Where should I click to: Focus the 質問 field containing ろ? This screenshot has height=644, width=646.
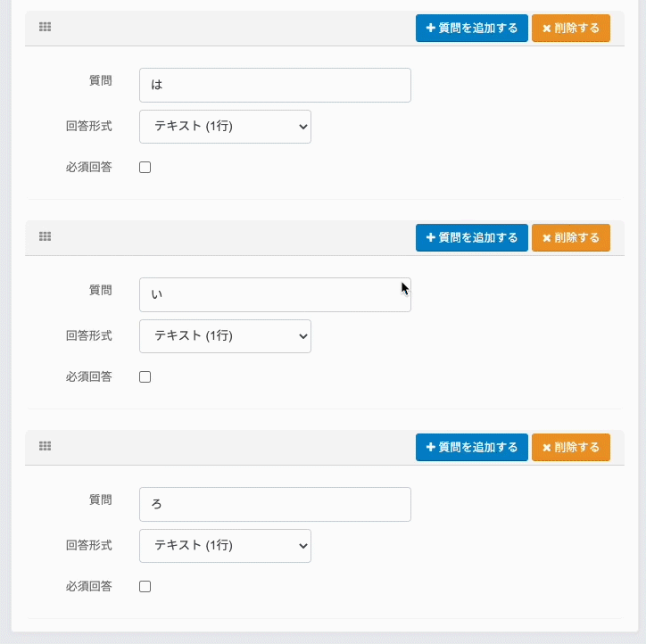tap(275, 505)
